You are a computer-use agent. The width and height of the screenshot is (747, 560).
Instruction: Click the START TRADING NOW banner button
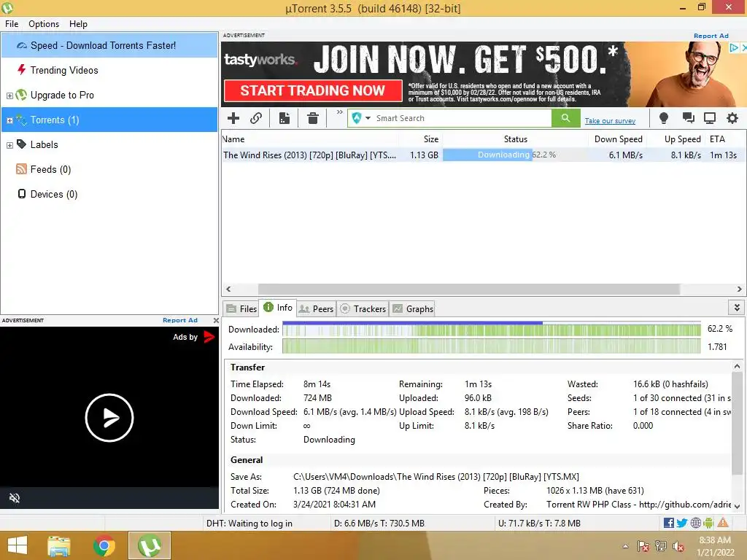coord(312,90)
